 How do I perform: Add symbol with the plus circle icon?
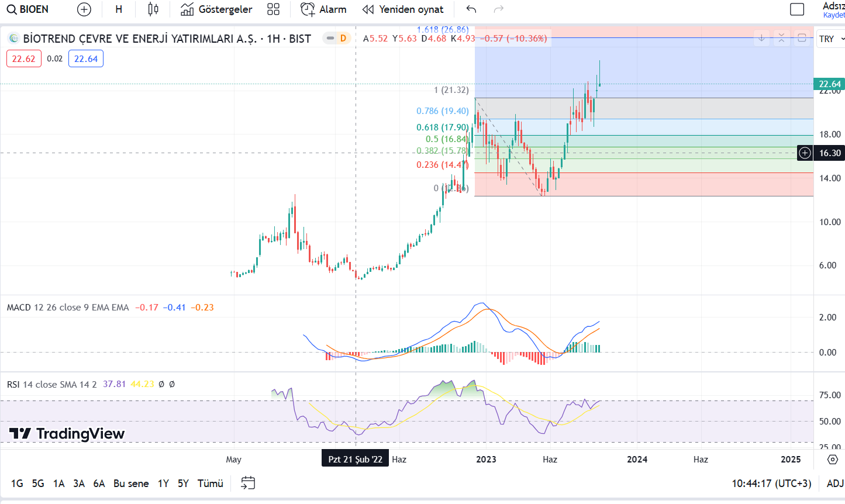[x=84, y=9]
